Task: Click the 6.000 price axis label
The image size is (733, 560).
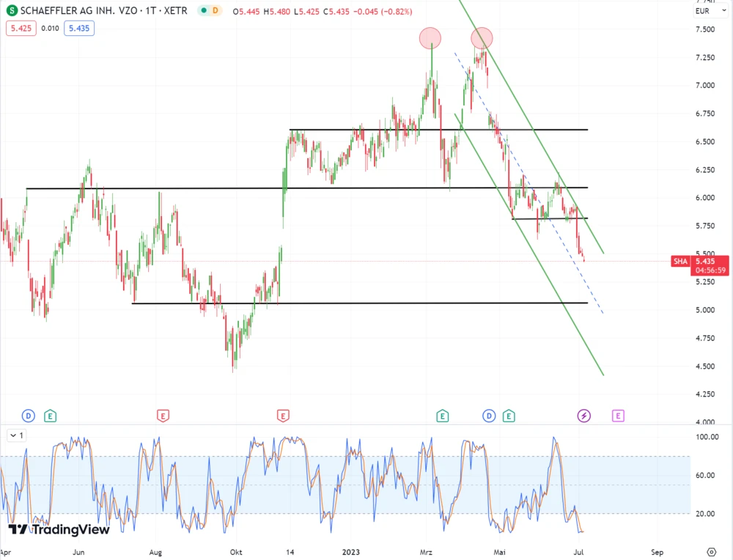Action: [705, 198]
